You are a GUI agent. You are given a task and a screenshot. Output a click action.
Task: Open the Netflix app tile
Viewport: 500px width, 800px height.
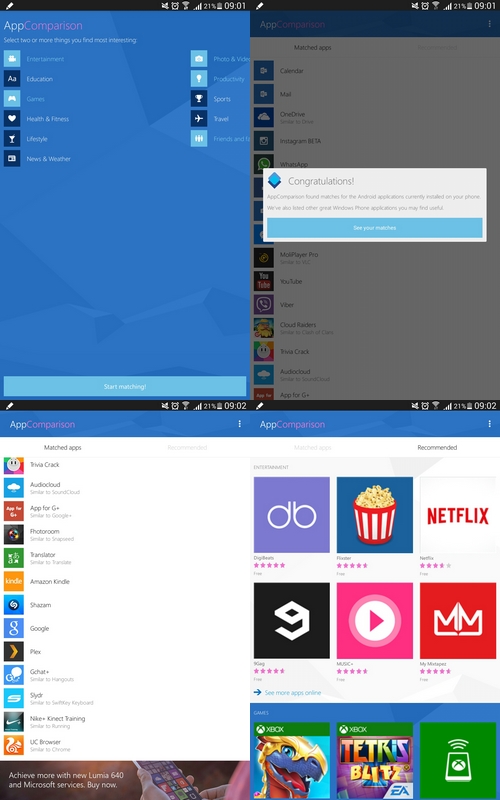pyautogui.click(x=458, y=515)
